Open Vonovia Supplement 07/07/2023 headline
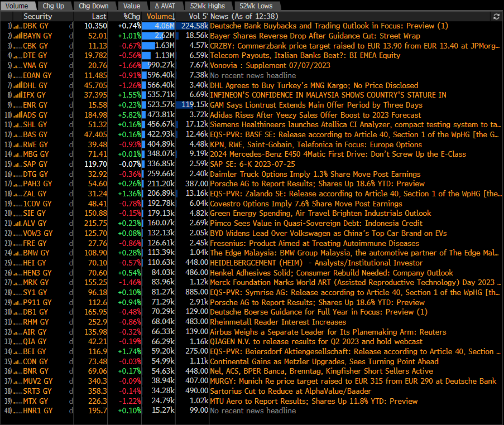Image resolution: width=504 pixels, height=425 pixels. 270,65
